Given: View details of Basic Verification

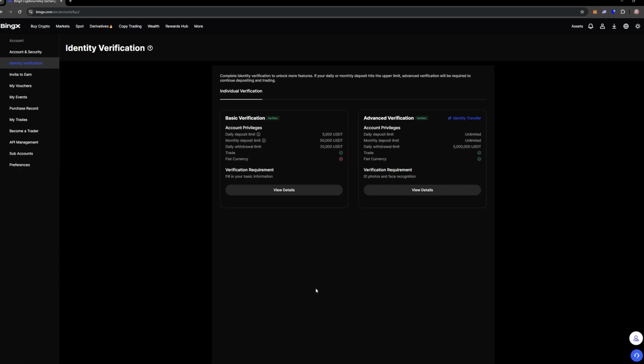Looking at the screenshot, I should pyautogui.click(x=284, y=190).
